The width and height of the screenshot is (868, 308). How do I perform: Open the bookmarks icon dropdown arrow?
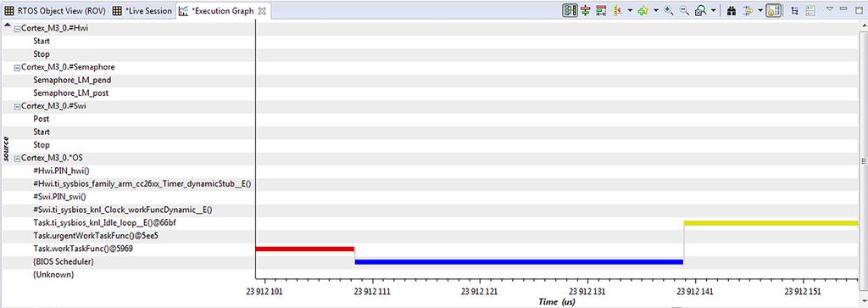[x=630, y=10]
